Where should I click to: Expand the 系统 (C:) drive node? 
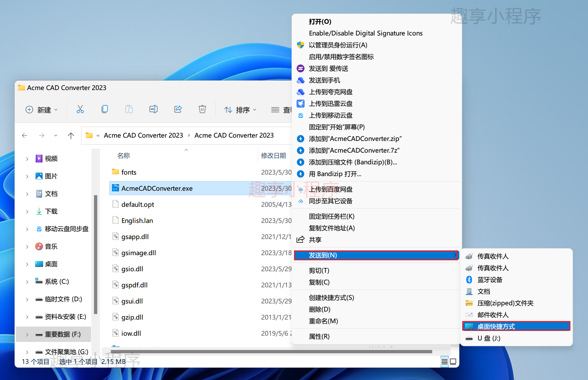27,282
